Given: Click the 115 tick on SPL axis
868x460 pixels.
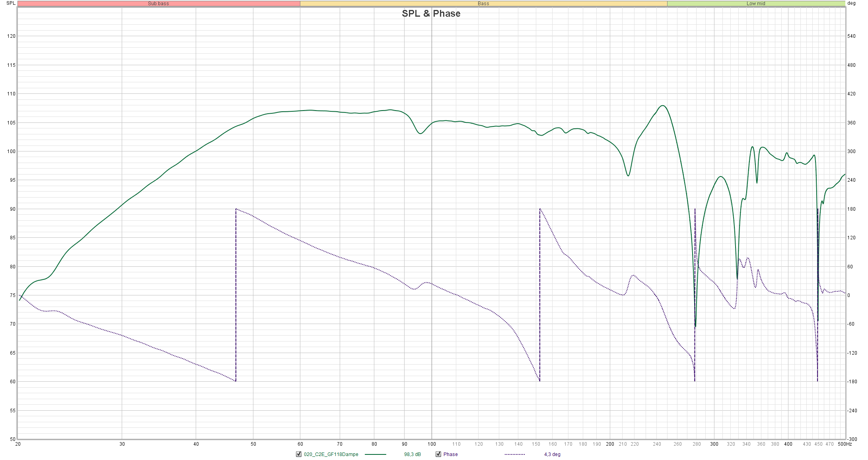Looking at the screenshot, I should point(11,65).
